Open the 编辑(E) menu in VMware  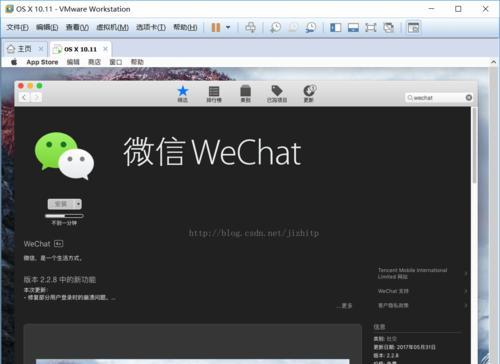point(47,27)
